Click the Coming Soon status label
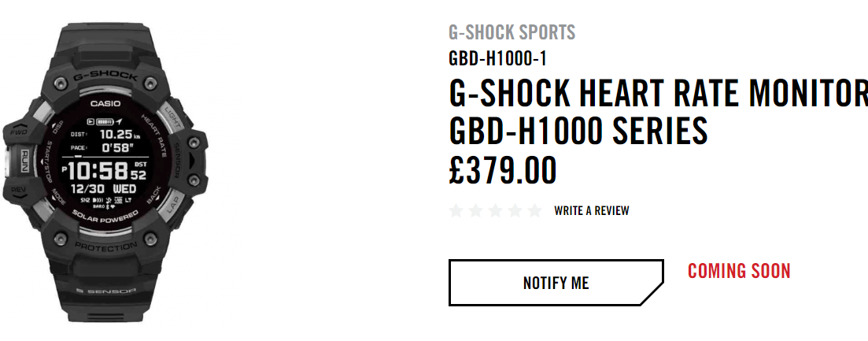 (739, 271)
